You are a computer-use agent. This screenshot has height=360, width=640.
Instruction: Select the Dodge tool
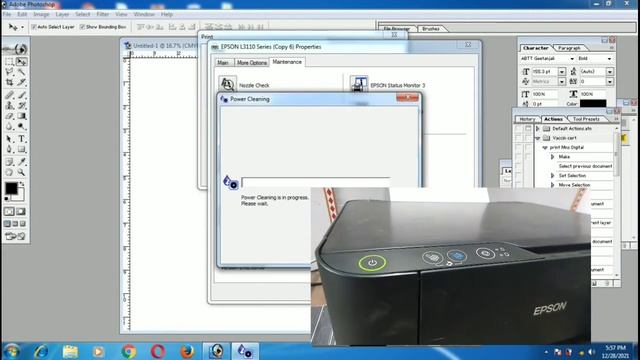(21, 127)
